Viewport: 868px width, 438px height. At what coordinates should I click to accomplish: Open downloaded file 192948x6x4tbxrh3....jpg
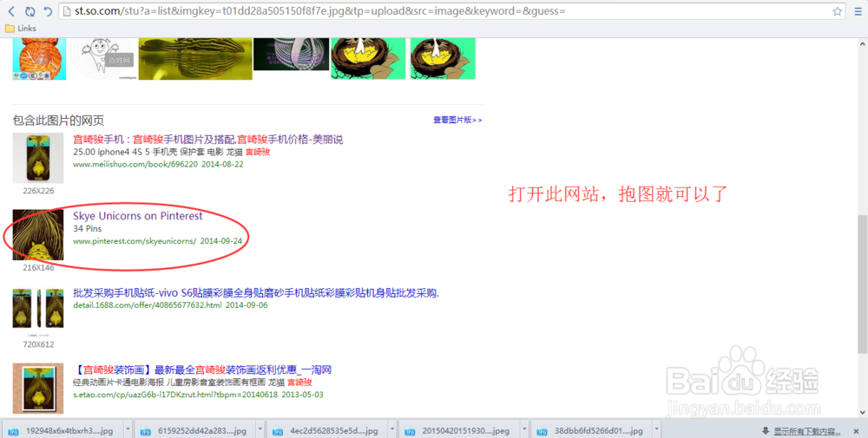click(x=63, y=431)
